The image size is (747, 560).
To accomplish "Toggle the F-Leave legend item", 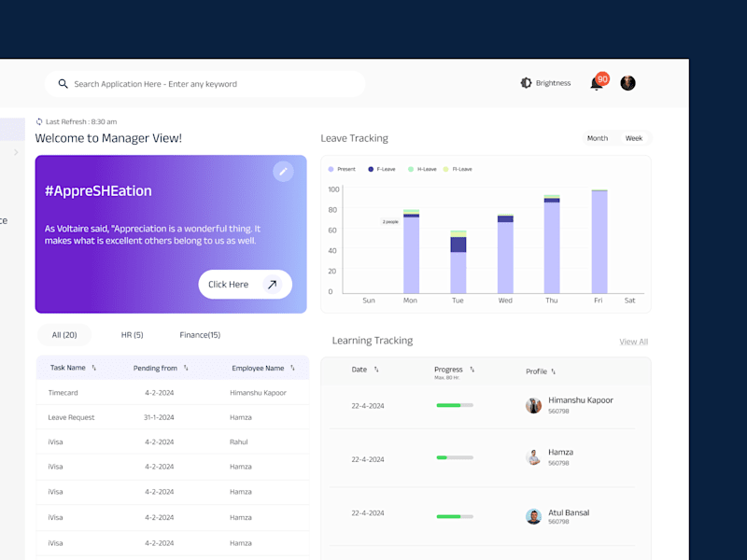I will click(x=382, y=169).
